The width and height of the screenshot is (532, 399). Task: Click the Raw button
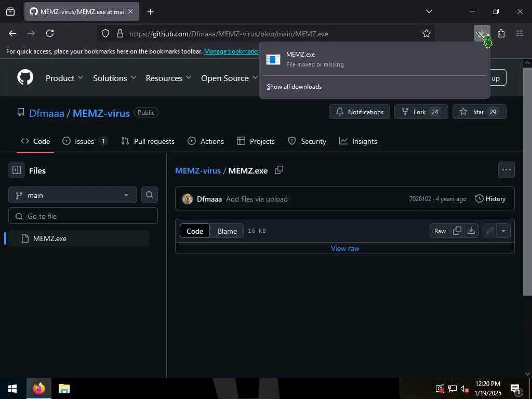(x=440, y=231)
